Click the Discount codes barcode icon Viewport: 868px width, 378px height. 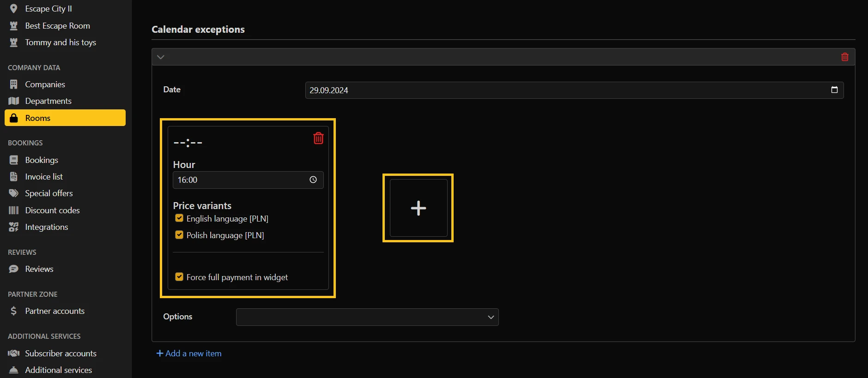point(14,210)
